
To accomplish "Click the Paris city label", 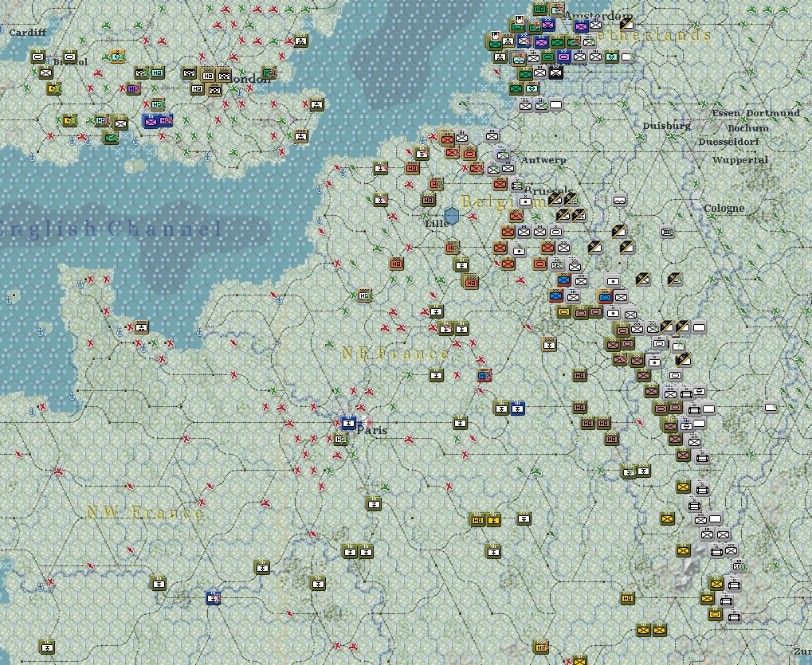I will (x=372, y=431).
